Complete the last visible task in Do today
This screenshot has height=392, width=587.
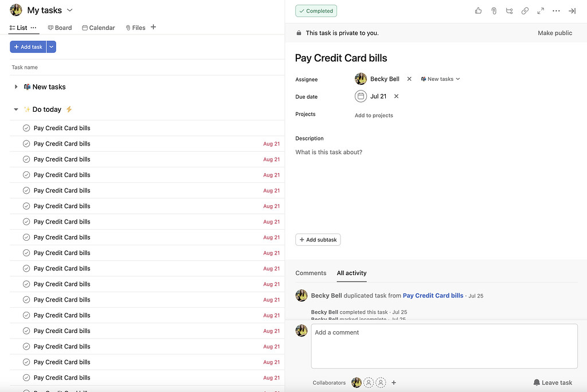26,378
